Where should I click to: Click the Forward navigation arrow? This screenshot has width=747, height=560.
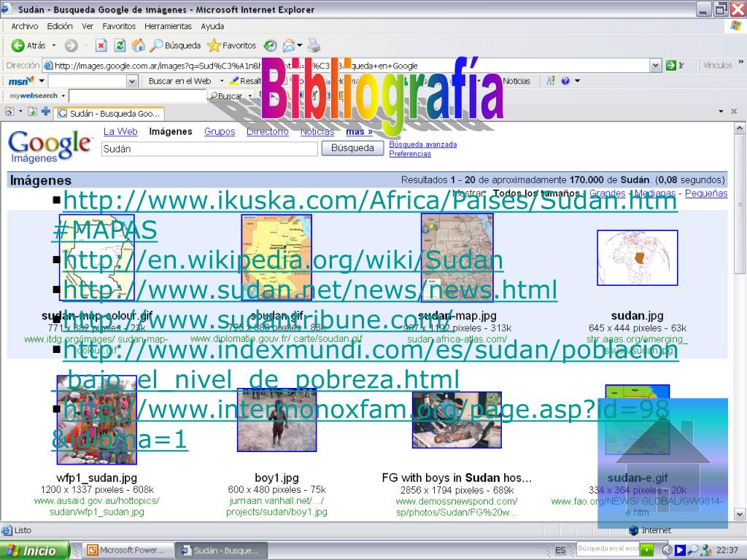pos(71,46)
